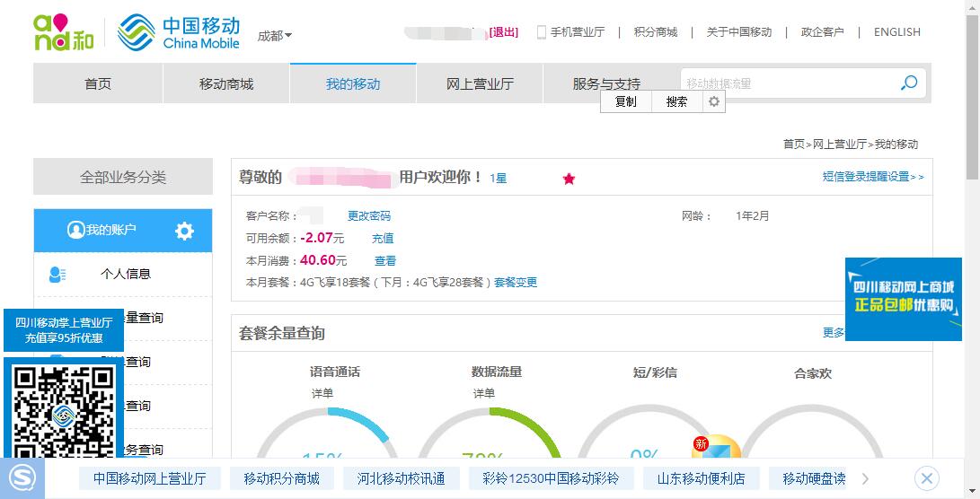Click the red star rating icon
Image resolution: width=980 pixels, height=499 pixels.
(x=569, y=179)
